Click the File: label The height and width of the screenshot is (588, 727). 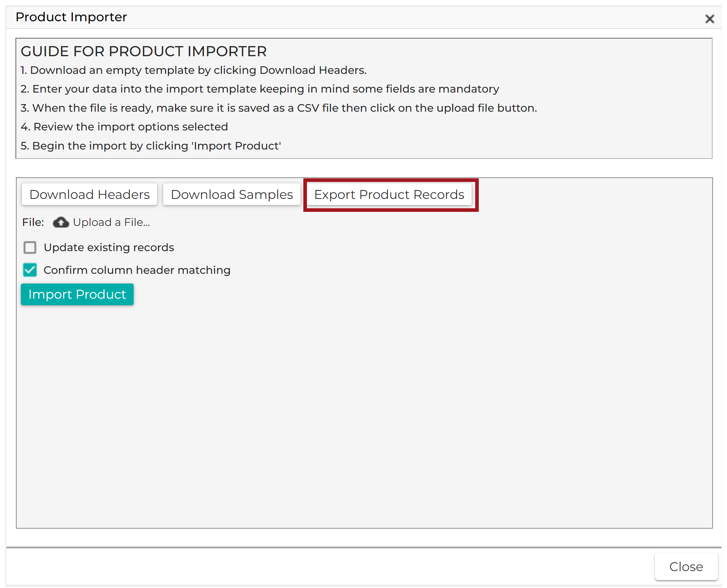tap(33, 222)
